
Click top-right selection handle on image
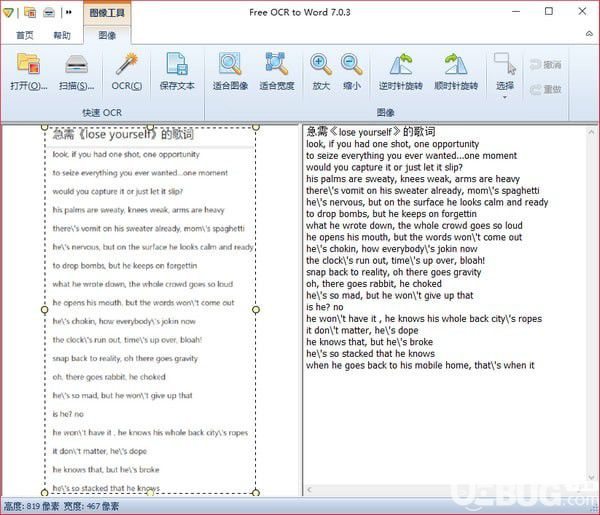[x=256, y=127]
